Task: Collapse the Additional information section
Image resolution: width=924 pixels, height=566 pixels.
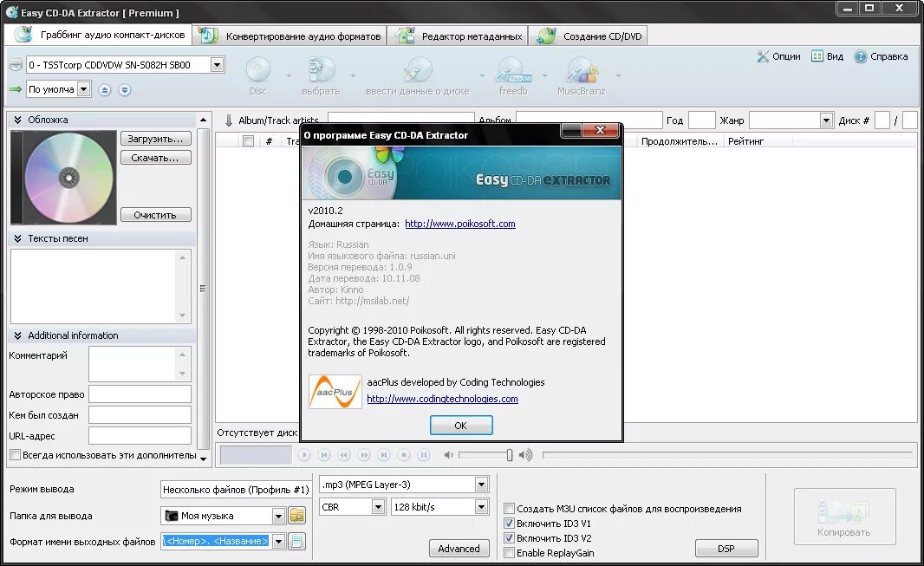Action: pos(17,335)
